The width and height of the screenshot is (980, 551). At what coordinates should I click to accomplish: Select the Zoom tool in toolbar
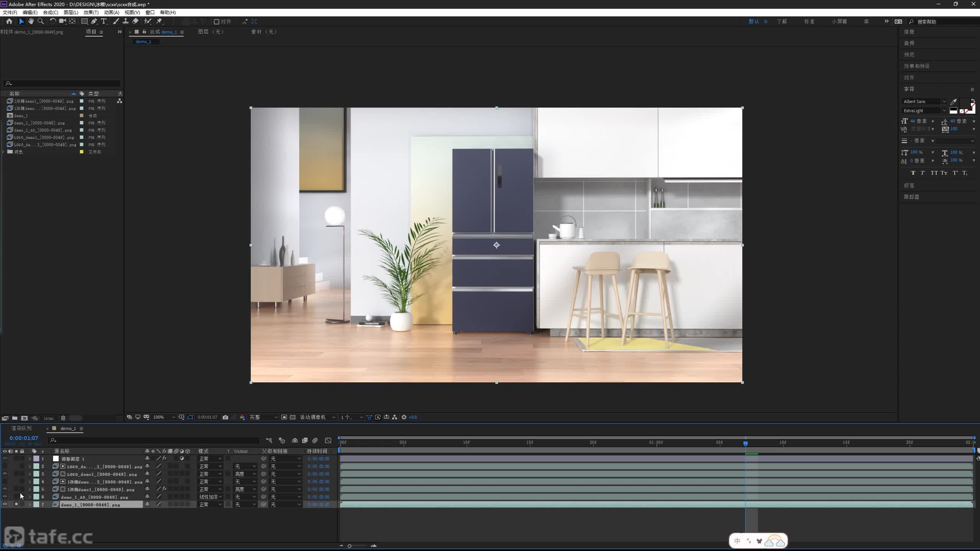point(41,21)
